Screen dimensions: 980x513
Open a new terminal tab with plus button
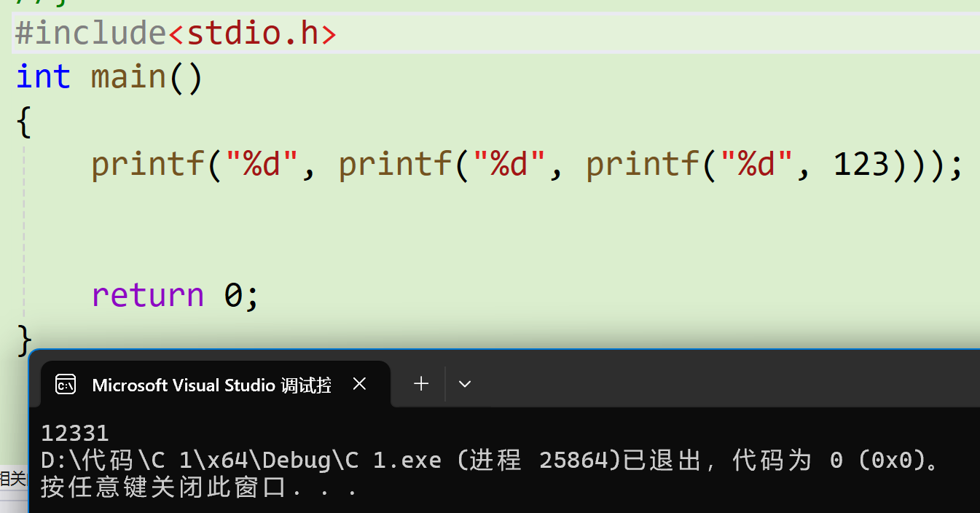(x=421, y=383)
